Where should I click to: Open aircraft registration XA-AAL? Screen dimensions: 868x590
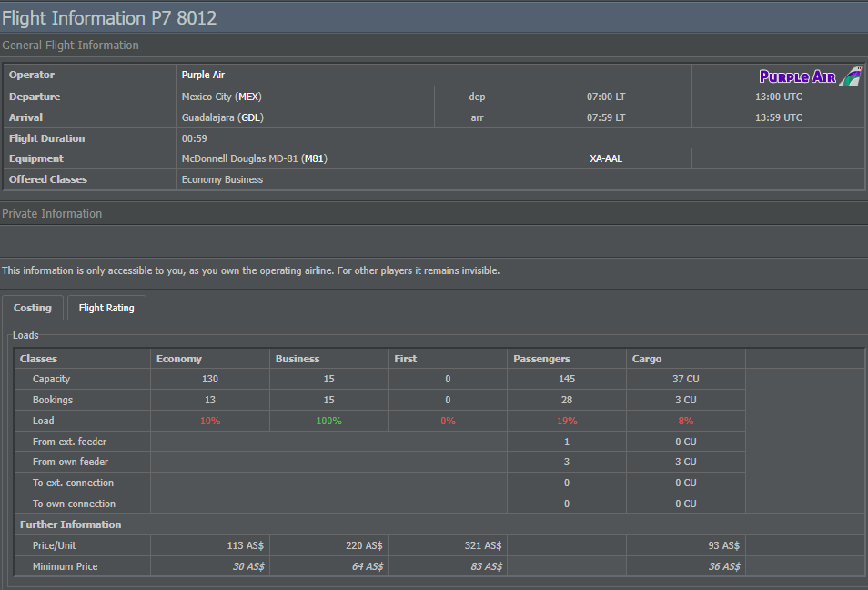click(606, 158)
